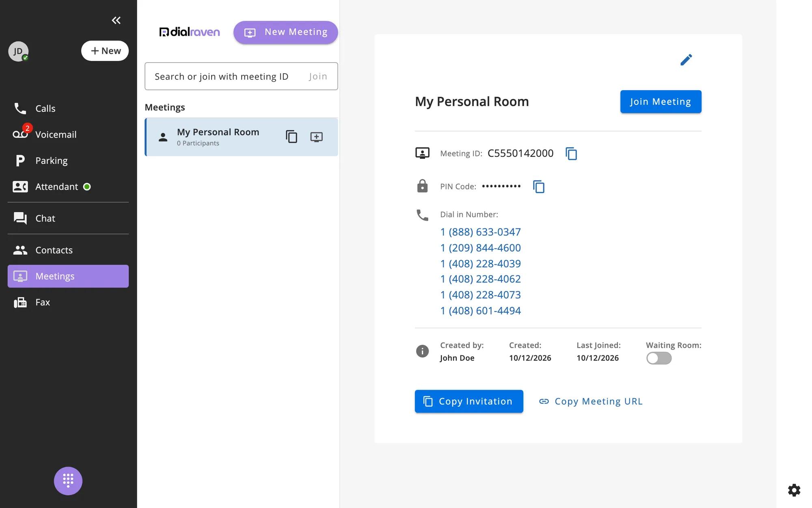Screen dimensions: 812x508
Task: Dial 1 (408) 228-4073
Action: pos(480,295)
